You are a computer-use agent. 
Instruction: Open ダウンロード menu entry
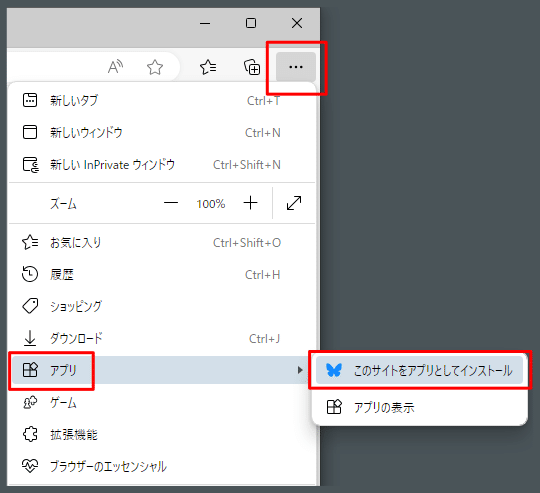[x=162, y=338]
